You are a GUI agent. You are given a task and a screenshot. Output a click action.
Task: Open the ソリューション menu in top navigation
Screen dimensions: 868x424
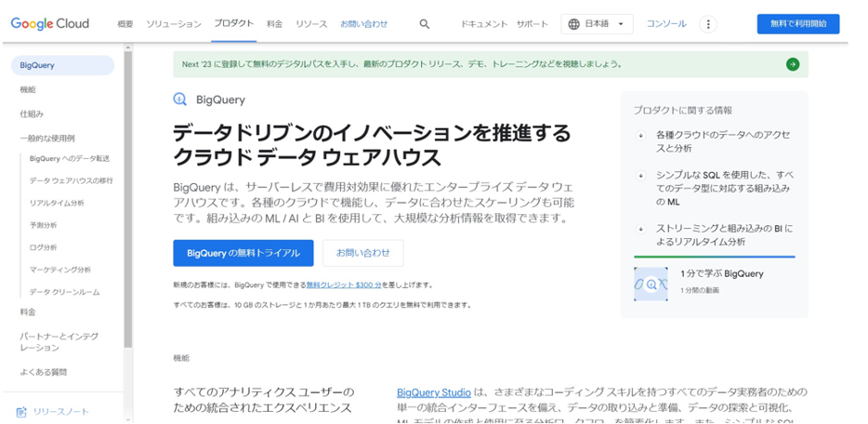[174, 24]
